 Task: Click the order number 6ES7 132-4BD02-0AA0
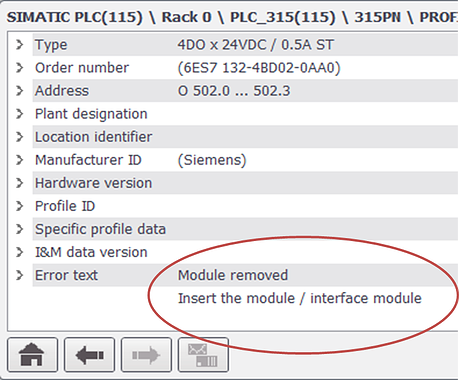pyautogui.click(x=259, y=68)
